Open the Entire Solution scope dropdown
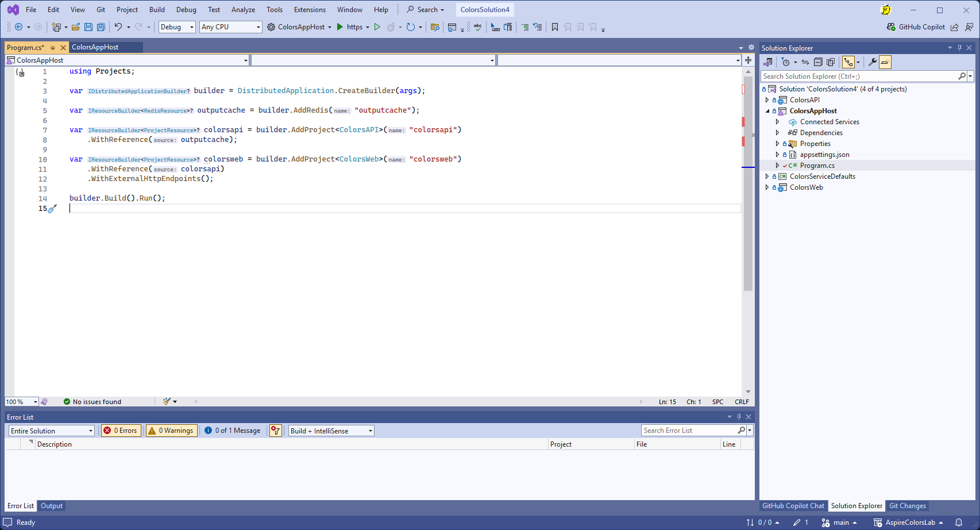The height and width of the screenshot is (530, 980). pos(51,431)
